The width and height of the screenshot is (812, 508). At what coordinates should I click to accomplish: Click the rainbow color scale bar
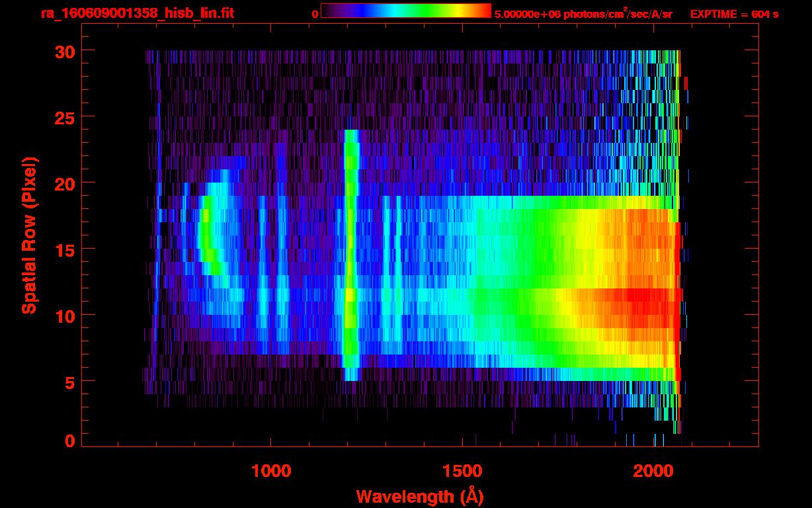[x=405, y=11]
